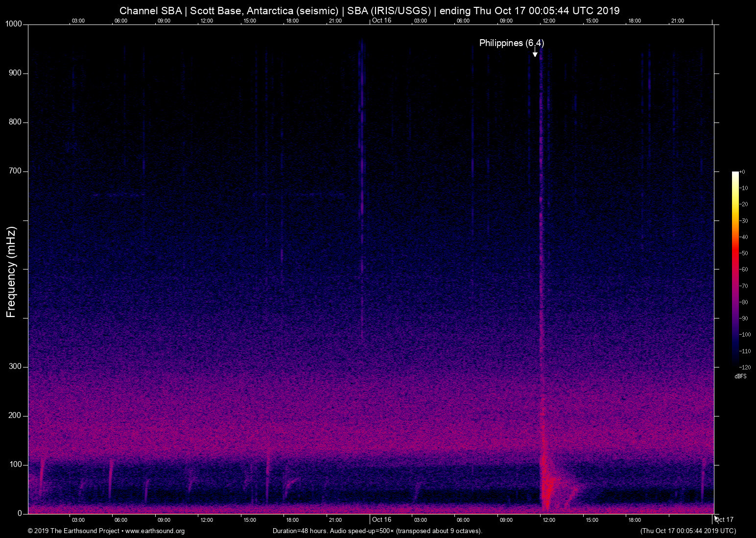Click the -120 value on the color scale

coord(745,367)
